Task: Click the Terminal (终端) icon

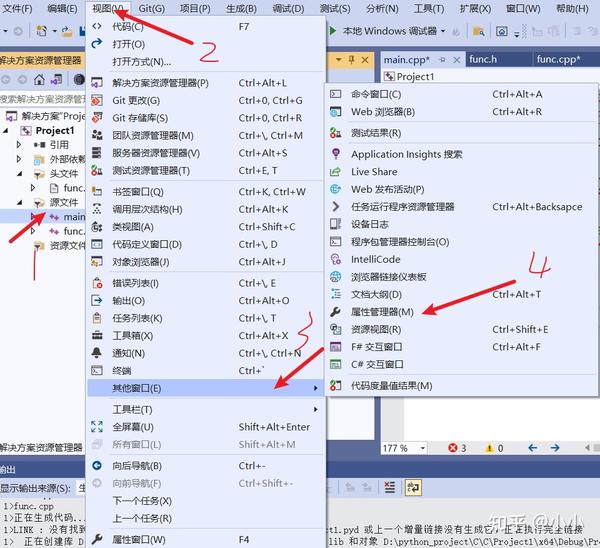Action: point(97,370)
